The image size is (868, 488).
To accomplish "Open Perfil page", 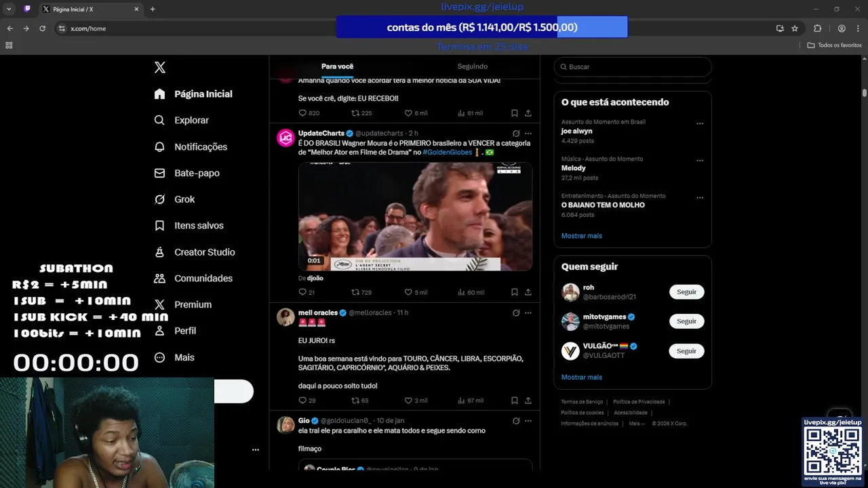I will click(175, 331).
